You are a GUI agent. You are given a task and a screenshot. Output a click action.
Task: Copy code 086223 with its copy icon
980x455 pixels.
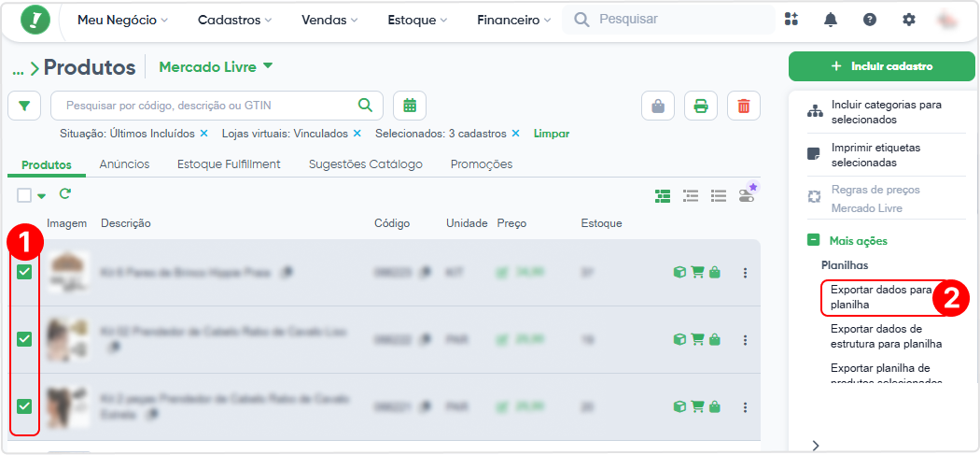tap(426, 272)
